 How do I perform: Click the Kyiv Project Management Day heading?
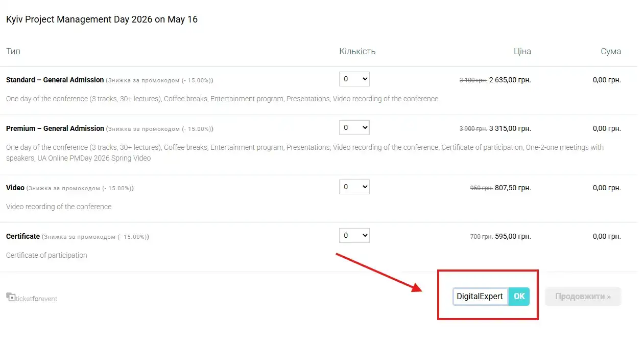(x=102, y=19)
